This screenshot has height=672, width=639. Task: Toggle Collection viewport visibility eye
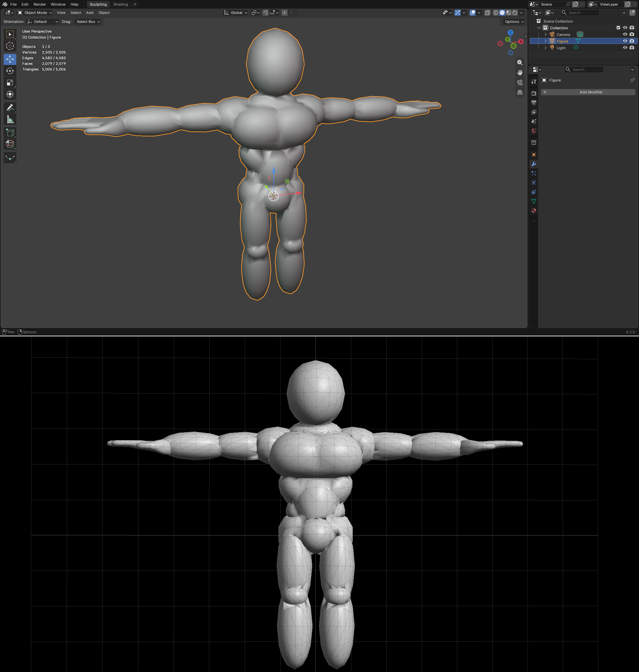click(x=625, y=28)
